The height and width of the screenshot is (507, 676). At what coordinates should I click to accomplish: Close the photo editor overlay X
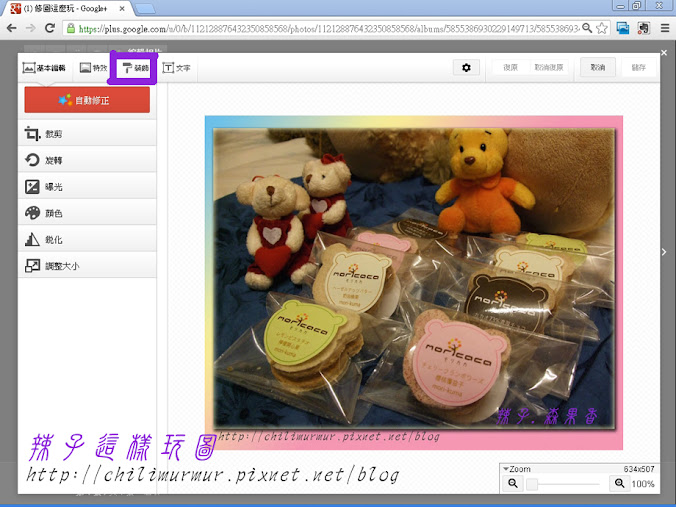(x=664, y=53)
